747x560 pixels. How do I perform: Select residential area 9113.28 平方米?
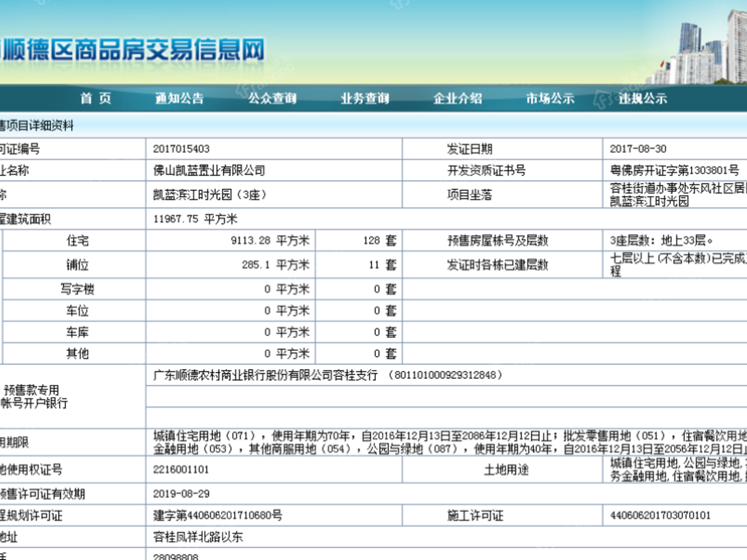[270, 241]
